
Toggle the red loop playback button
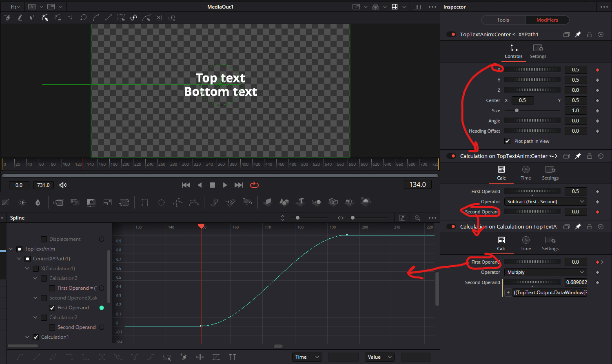tap(254, 185)
